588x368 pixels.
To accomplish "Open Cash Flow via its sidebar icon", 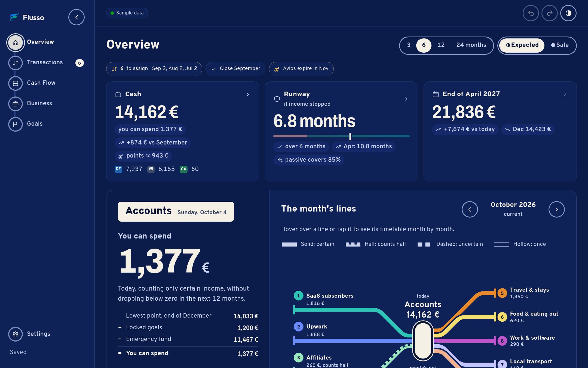I will click(x=16, y=83).
